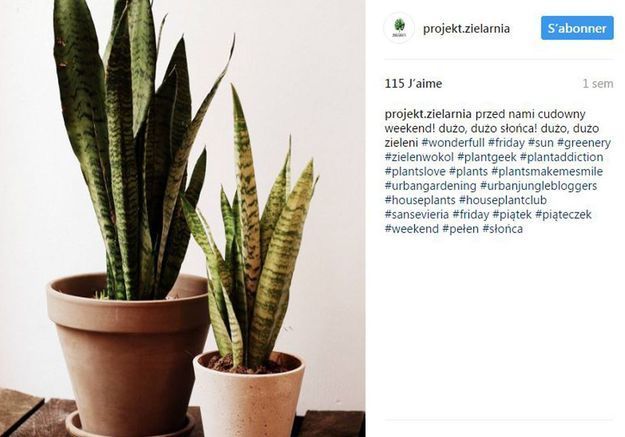This screenshot has height=437, width=625.
Task: View the 115 J'aime likes list
Action: tap(413, 84)
